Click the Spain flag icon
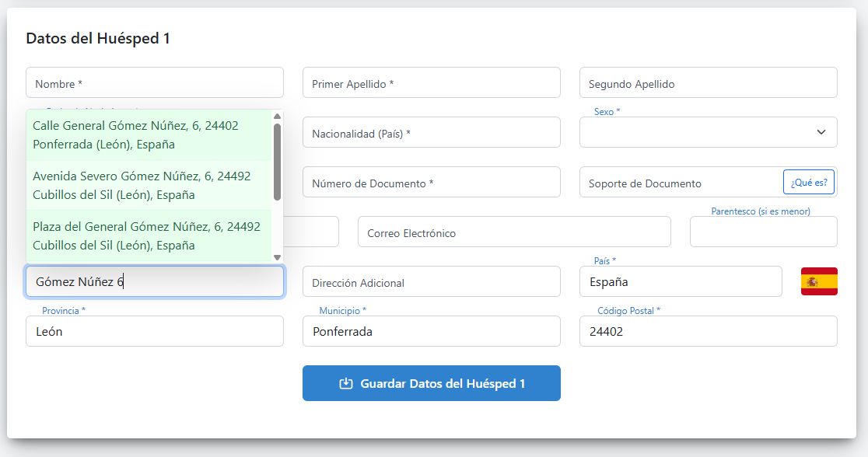 [820, 281]
